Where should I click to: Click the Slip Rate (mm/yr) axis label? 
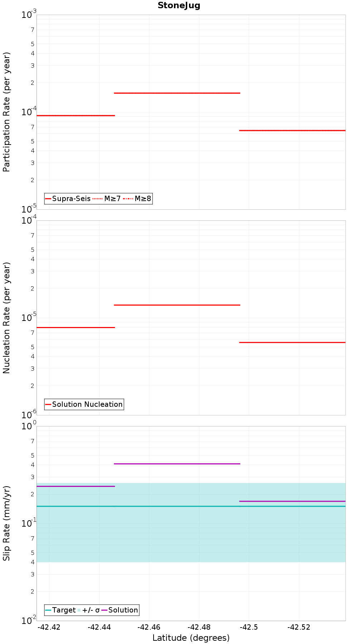pyautogui.click(x=6, y=523)
